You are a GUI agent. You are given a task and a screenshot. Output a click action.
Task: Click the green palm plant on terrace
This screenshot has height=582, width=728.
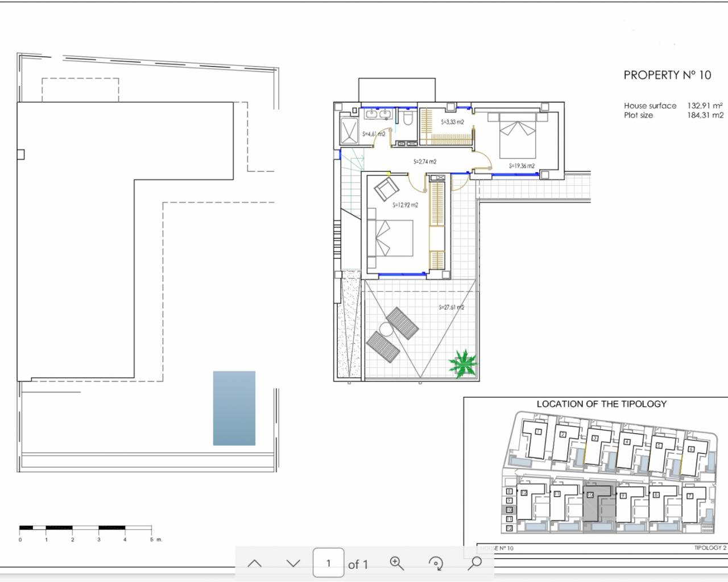[462, 363]
